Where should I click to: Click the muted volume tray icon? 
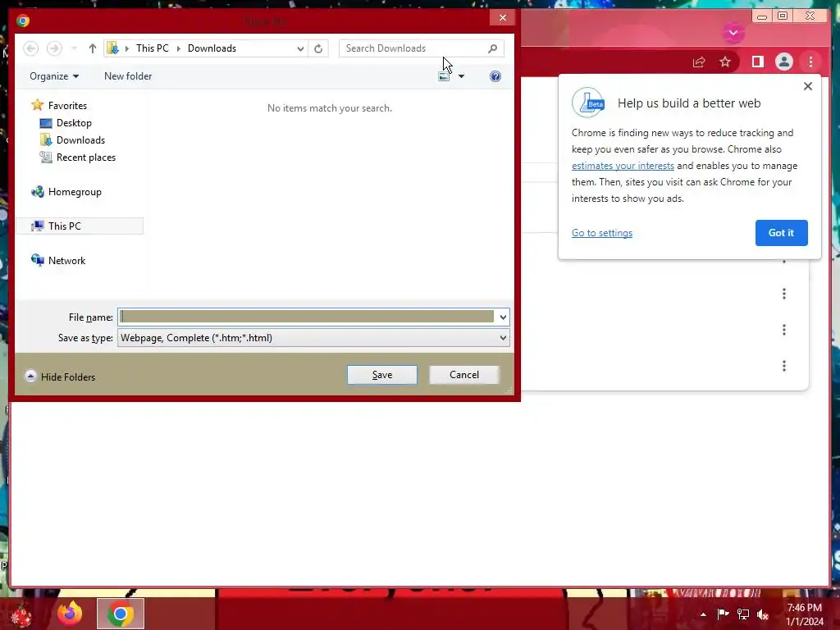coord(763,614)
